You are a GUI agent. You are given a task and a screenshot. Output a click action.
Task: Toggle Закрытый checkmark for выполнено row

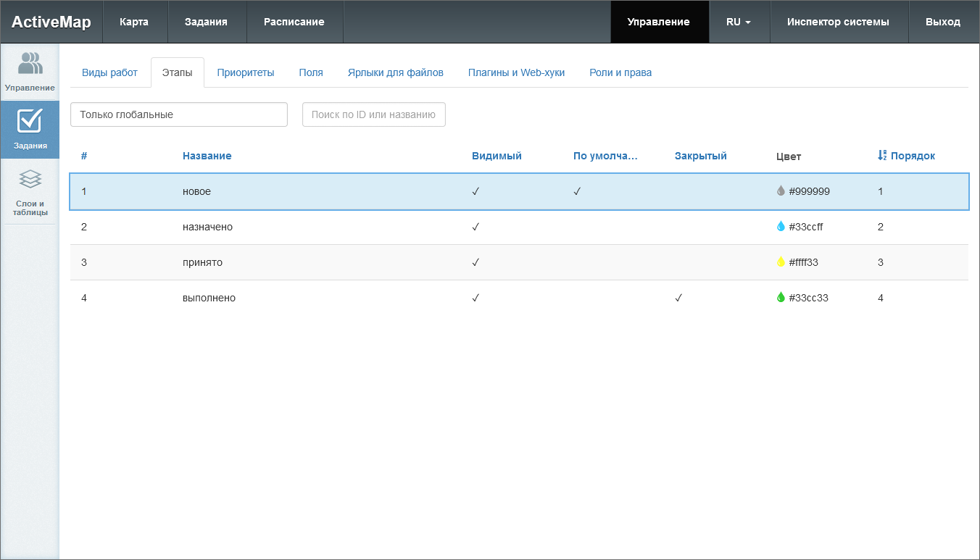pos(678,298)
